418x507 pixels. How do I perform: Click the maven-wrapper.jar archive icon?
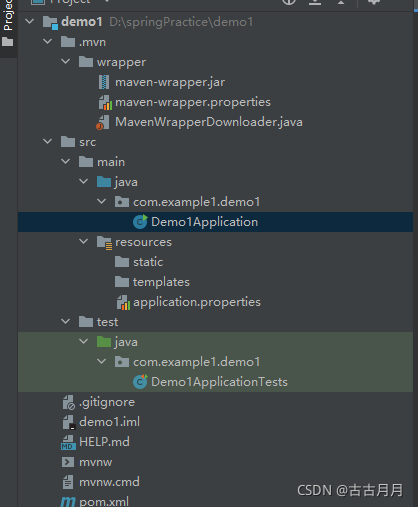coord(104,82)
